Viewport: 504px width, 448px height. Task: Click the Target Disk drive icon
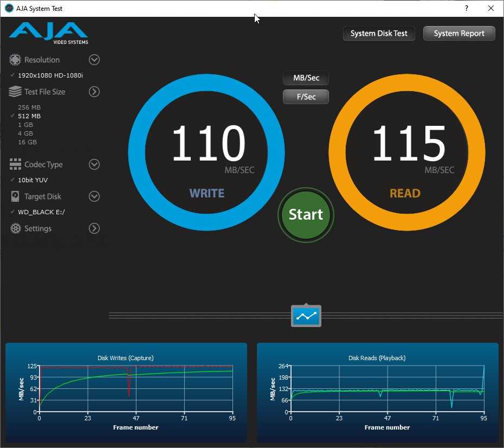point(15,196)
